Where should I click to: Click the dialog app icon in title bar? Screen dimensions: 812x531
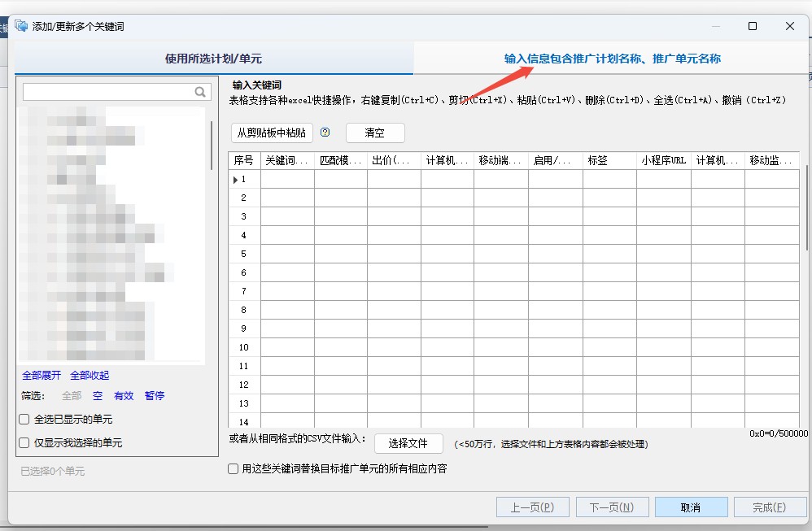point(21,26)
